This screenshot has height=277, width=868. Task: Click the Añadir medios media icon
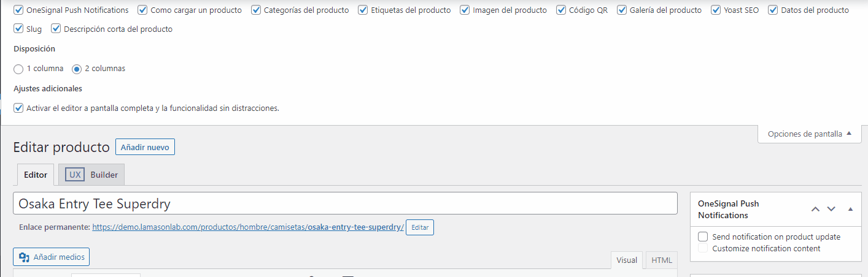point(25,257)
